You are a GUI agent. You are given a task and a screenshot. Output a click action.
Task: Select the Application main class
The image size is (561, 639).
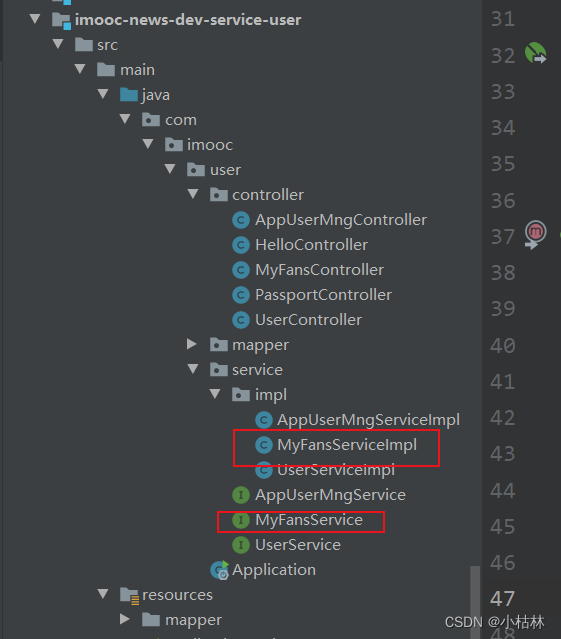pyautogui.click(x=274, y=570)
